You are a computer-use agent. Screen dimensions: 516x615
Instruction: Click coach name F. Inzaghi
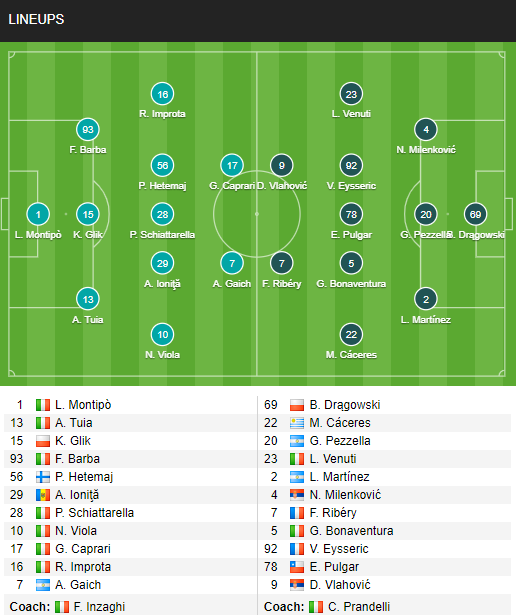[99, 607]
